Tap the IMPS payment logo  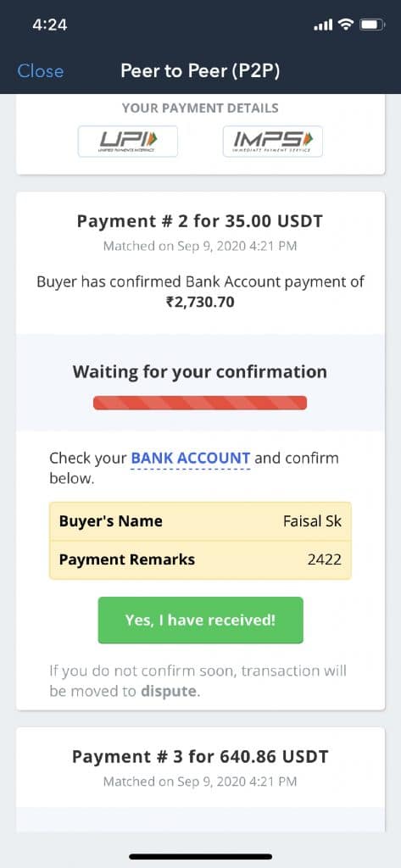tap(272, 142)
